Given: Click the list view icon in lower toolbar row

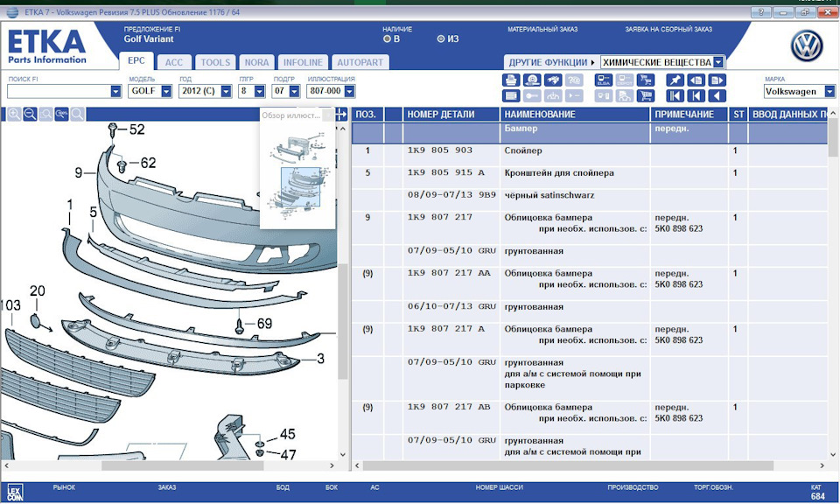Looking at the screenshot, I should tap(511, 96).
